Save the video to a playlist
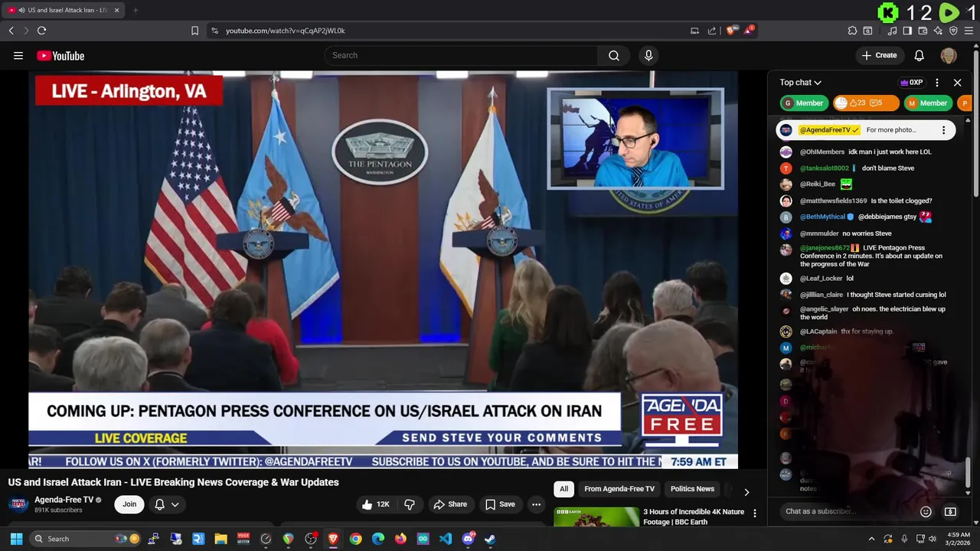The image size is (980, 551). click(x=500, y=504)
